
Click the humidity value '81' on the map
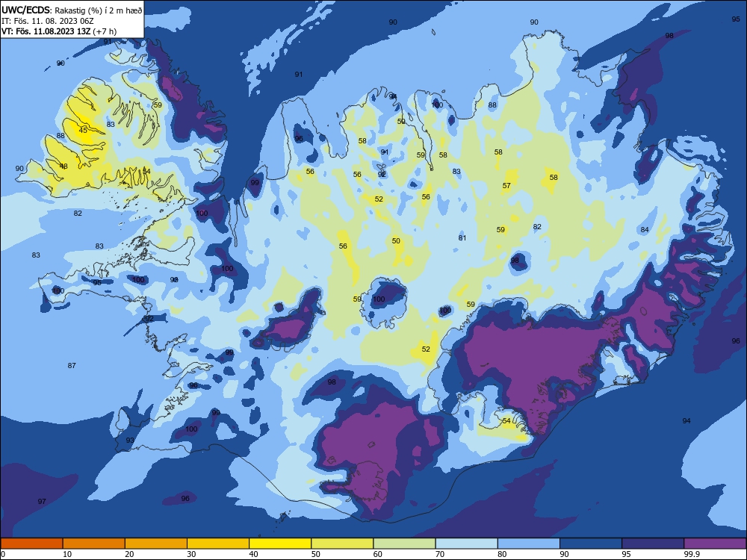coord(462,237)
